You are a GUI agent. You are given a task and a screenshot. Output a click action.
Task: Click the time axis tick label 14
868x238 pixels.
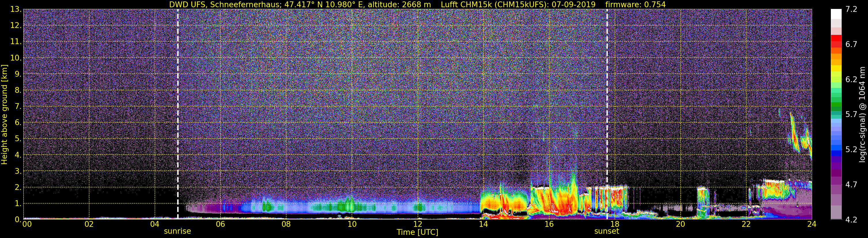click(483, 224)
